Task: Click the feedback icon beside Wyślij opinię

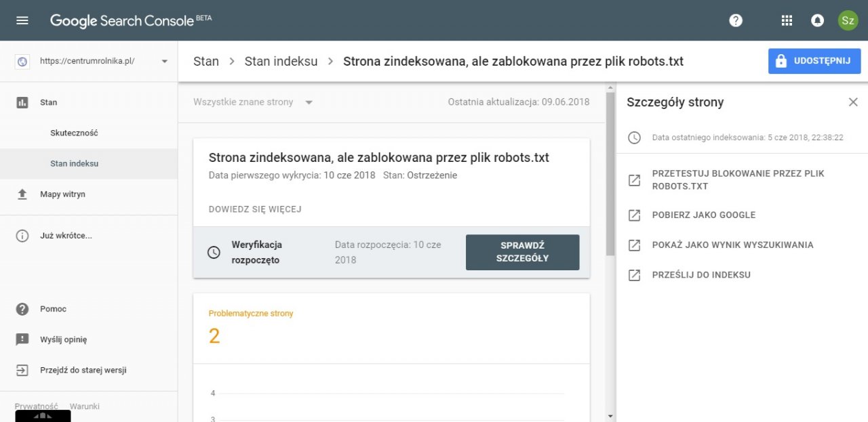Action: pyautogui.click(x=22, y=339)
